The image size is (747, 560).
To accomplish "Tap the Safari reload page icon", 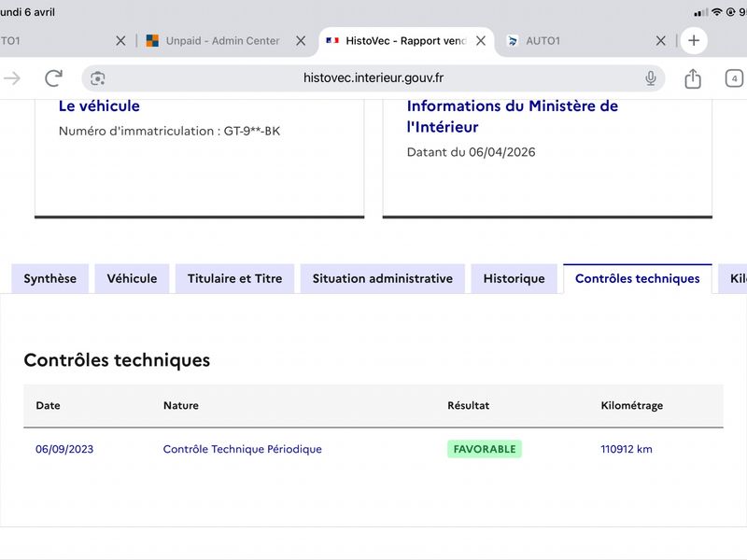I will click(x=53, y=78).
